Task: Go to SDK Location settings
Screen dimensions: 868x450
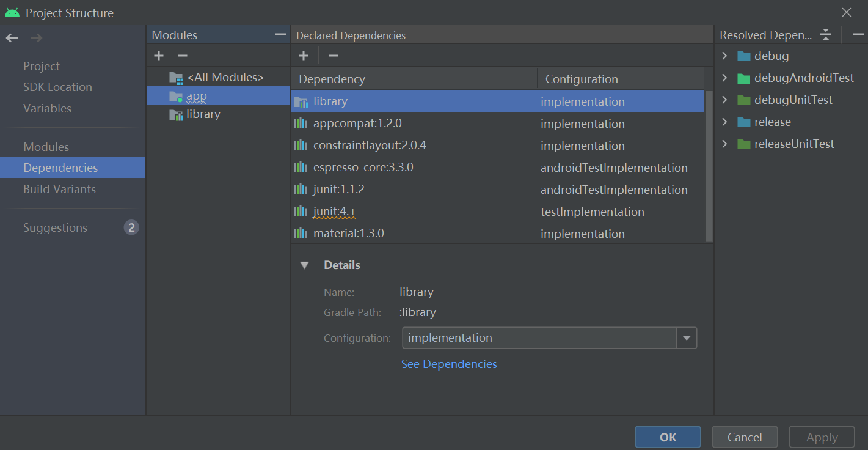Action: coord(57,87)
